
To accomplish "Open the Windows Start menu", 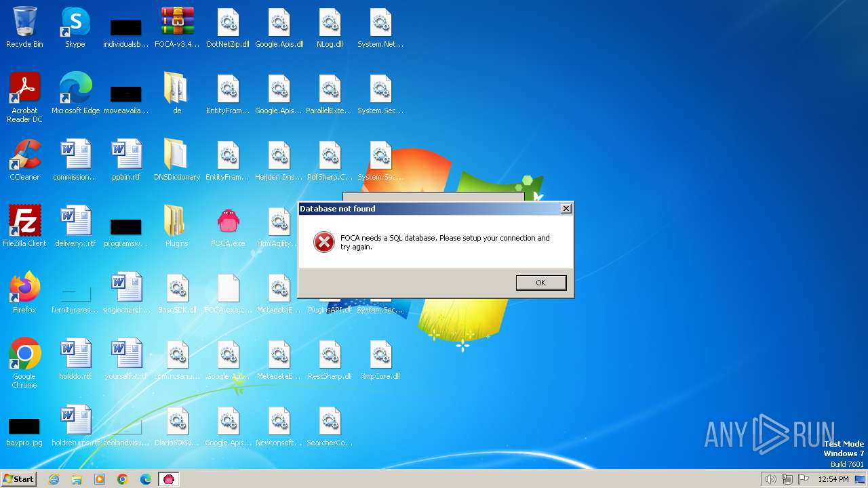I will point(18,479).
